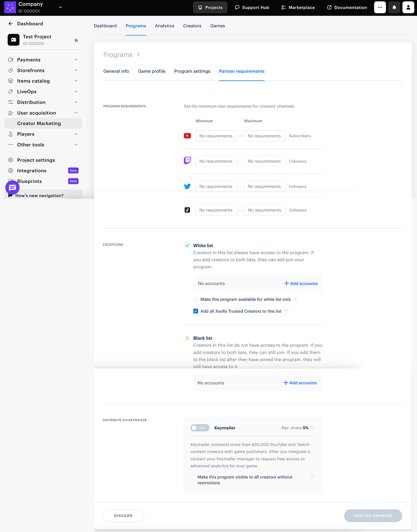Image resolution: width=417 pixels, height=532 pixels.
Task: Uncheck Add all Xsolla Trusted Creators
Action: (x=196, y=311)
